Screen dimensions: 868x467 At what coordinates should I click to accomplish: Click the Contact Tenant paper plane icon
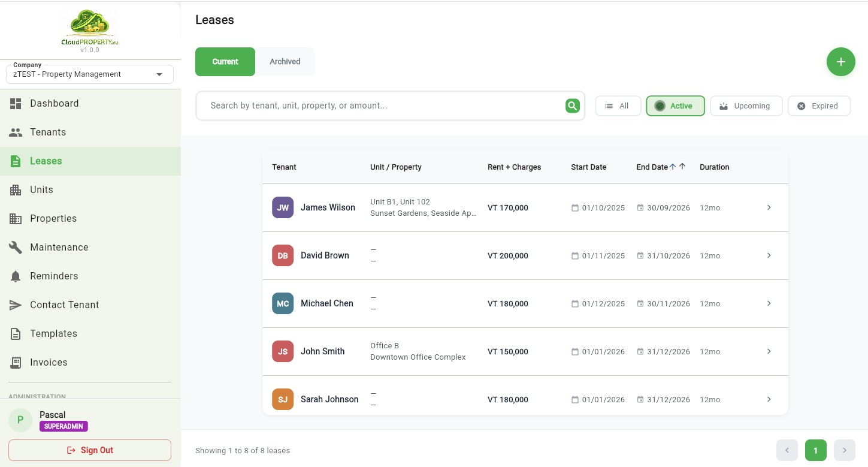[x=16, y=305]
